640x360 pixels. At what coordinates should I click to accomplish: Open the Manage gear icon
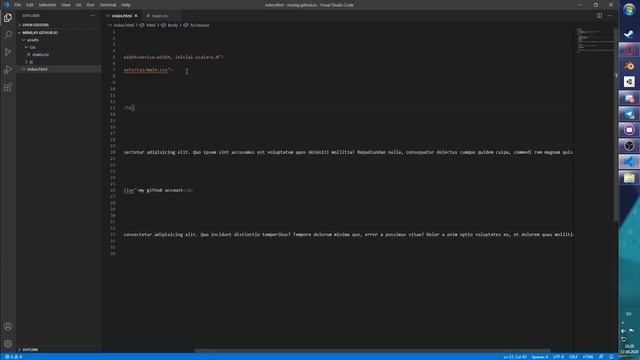8,344
